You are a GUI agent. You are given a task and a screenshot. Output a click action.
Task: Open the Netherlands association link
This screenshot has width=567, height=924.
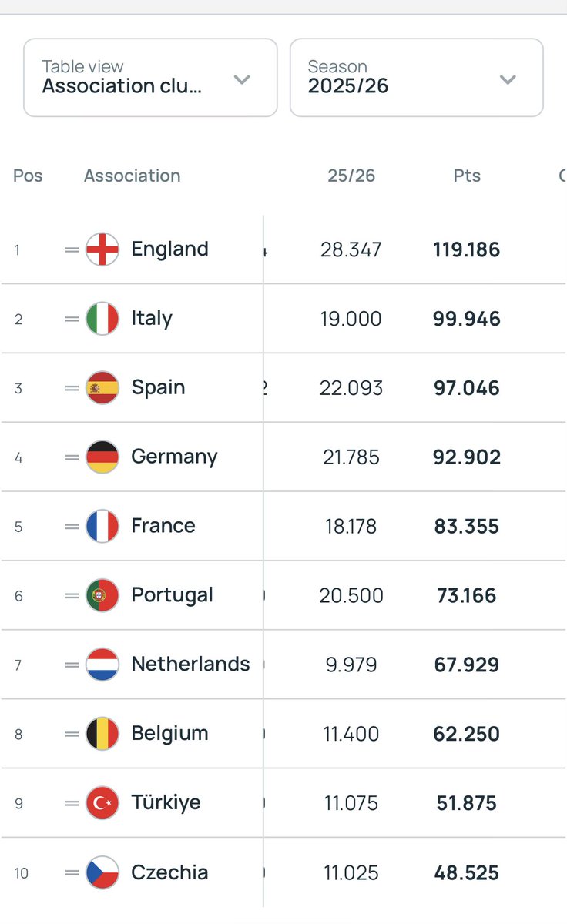click(190, 664)
